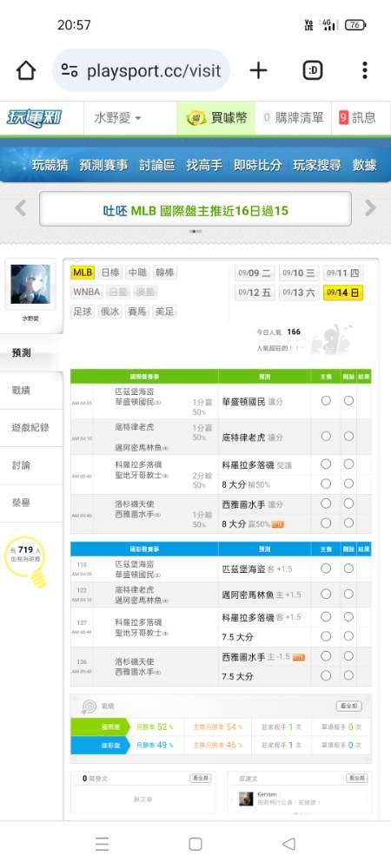Tap the browser home icon
Viewport: 391px width, 868px height.
26,70
